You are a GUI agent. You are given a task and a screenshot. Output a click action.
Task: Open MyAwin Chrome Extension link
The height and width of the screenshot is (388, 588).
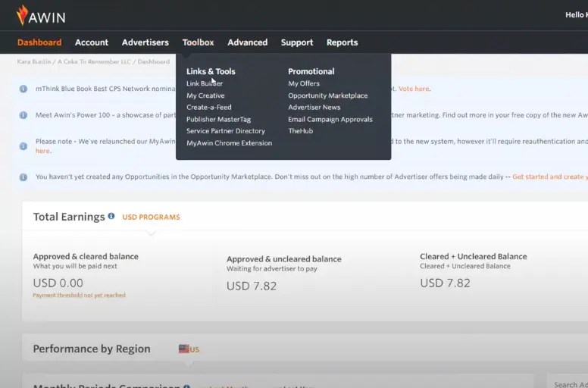pos(229,142)
